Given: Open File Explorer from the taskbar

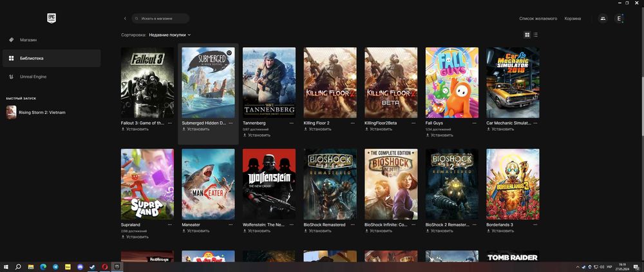Looking at the screenshot, I should (x=31, y=267).
